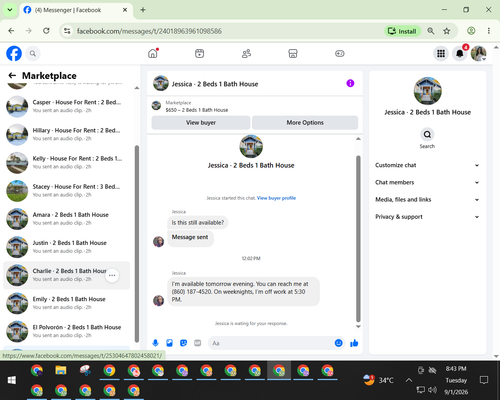View site information icon in address bar

67,31
